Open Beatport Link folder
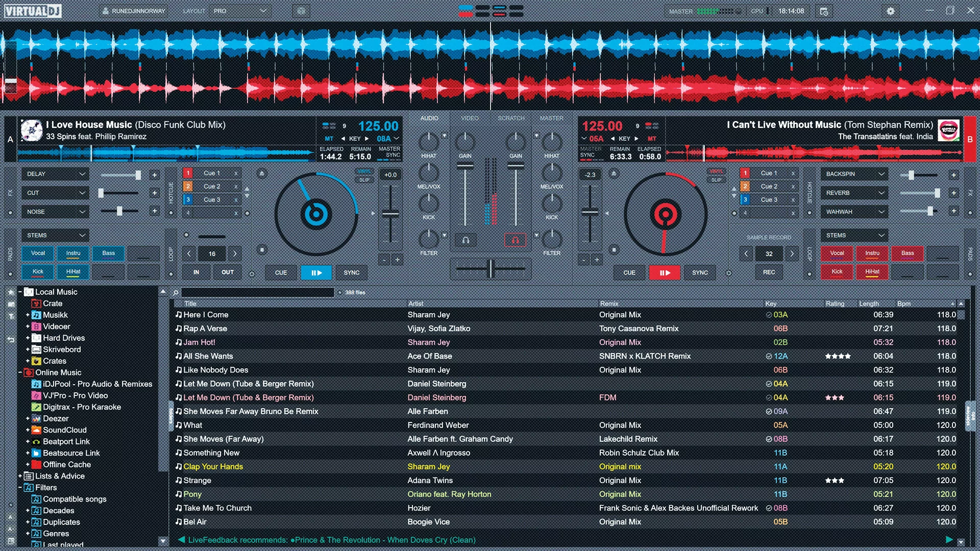 tap(66, 441)
